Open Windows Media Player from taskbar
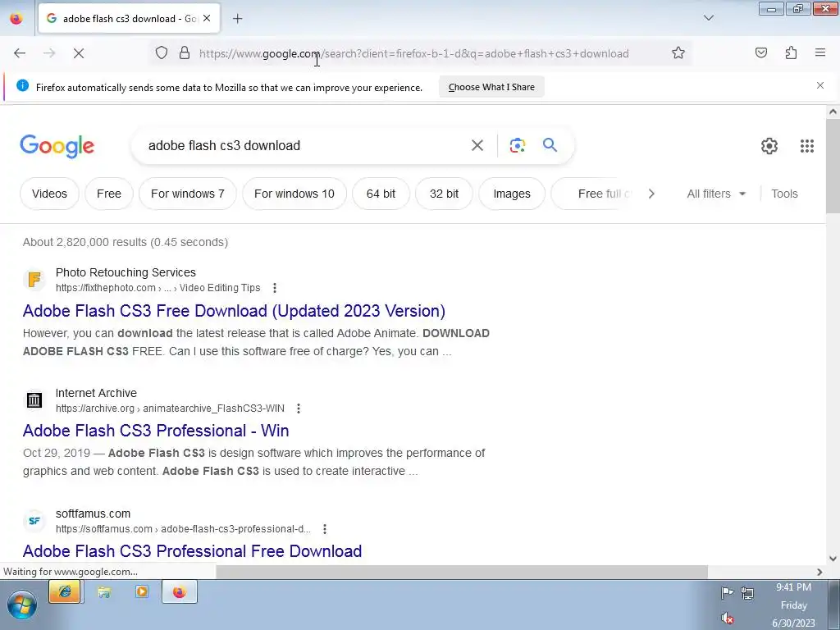The width and height of the screenshot is (840, 630). (141, 591)
